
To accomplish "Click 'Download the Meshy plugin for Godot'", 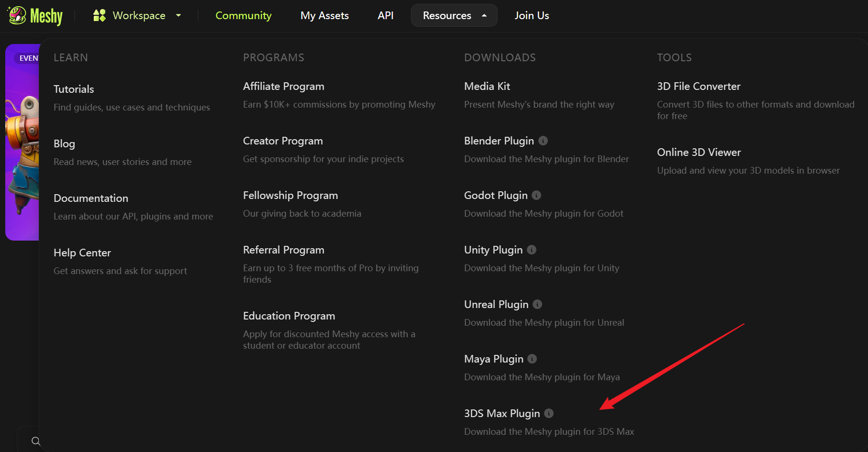I will click(x=544, y=213).
